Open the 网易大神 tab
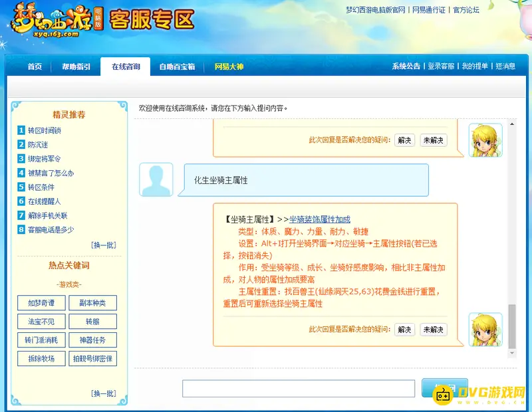The image size is (532, 412). [229, 66]
